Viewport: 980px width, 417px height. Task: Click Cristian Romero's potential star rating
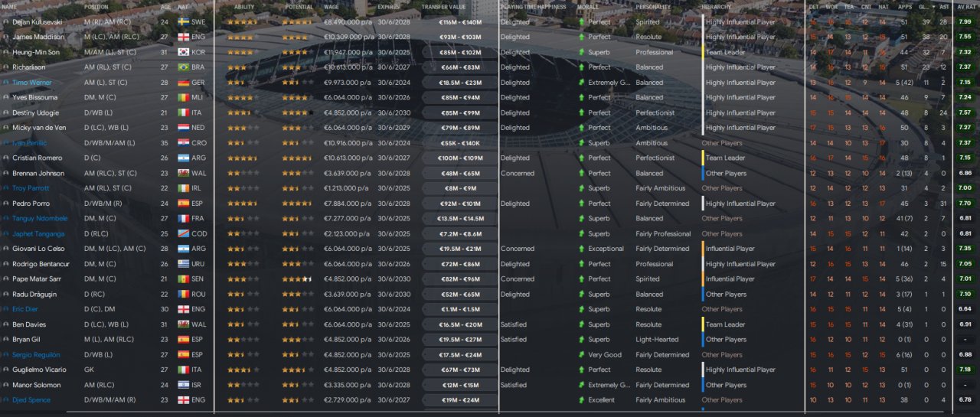coord(298,158)
